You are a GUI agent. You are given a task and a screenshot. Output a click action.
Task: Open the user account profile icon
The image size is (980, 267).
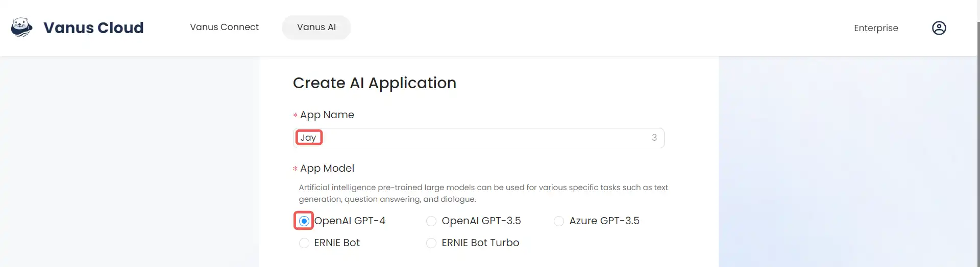(939, 28)
